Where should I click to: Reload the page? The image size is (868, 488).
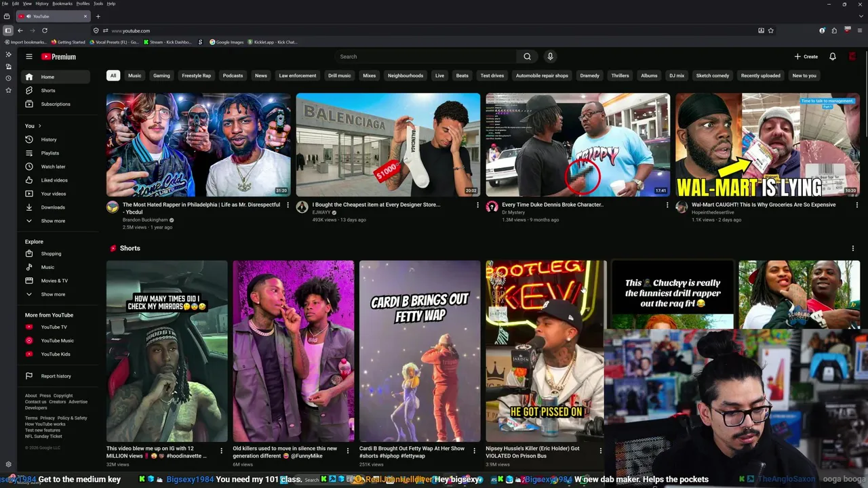click(x=45, y=30)
